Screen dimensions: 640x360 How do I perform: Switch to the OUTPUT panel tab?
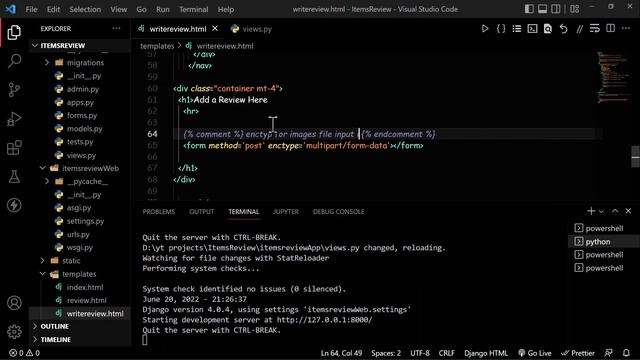[202, 211]
